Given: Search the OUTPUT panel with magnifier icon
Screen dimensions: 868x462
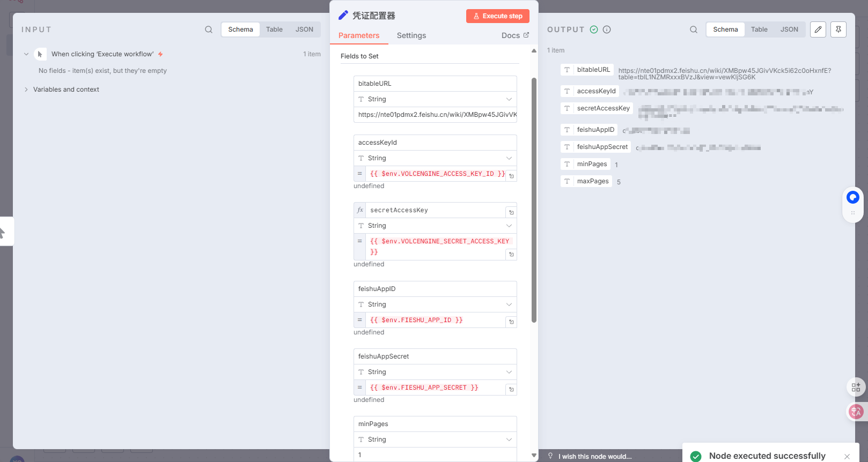Looking at the screenshot, I should (x=694, y=29).
